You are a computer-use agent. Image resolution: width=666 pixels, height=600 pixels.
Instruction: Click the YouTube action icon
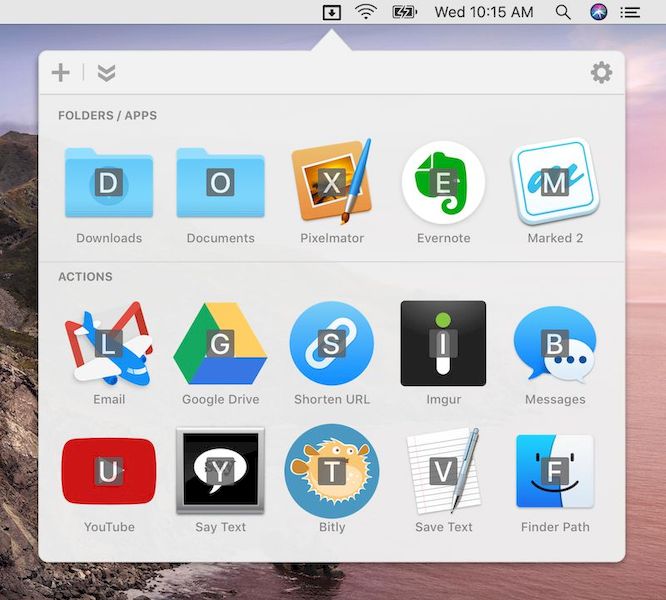coord(109,471)
